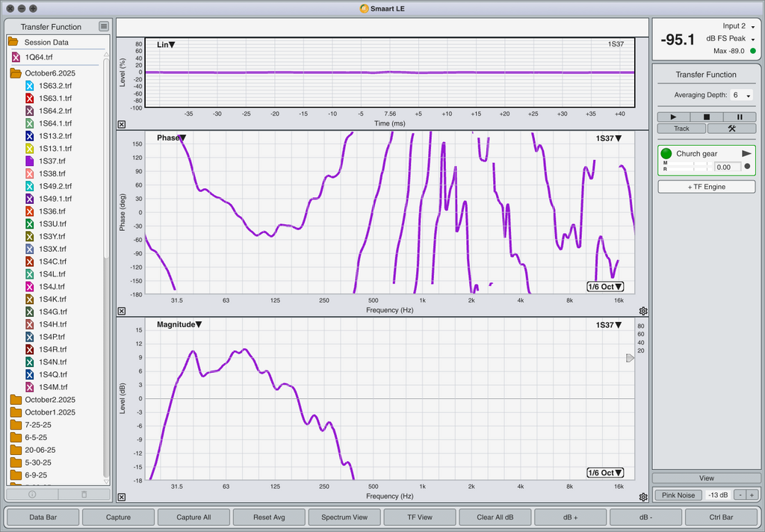Viewport: 765px width, 532px height.
Task: Open the hammer-and-wrench measurement settings button
Action: (x=731, y=129)
